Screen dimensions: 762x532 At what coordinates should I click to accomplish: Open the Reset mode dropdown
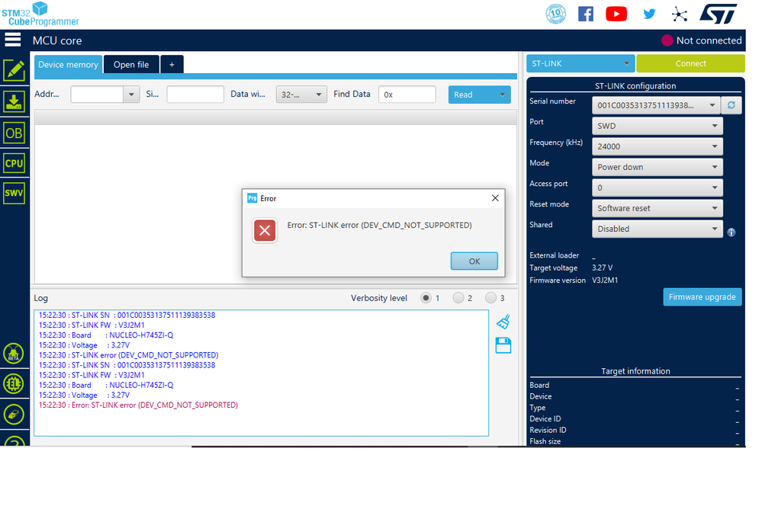pyautogui.click(x=657, y=208)
